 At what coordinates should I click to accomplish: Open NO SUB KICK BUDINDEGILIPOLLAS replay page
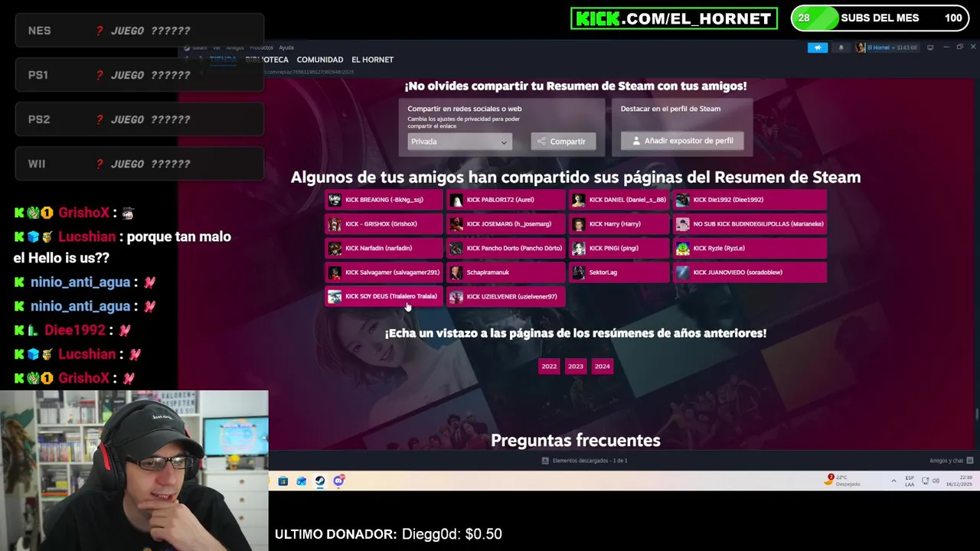coord(750,224)
